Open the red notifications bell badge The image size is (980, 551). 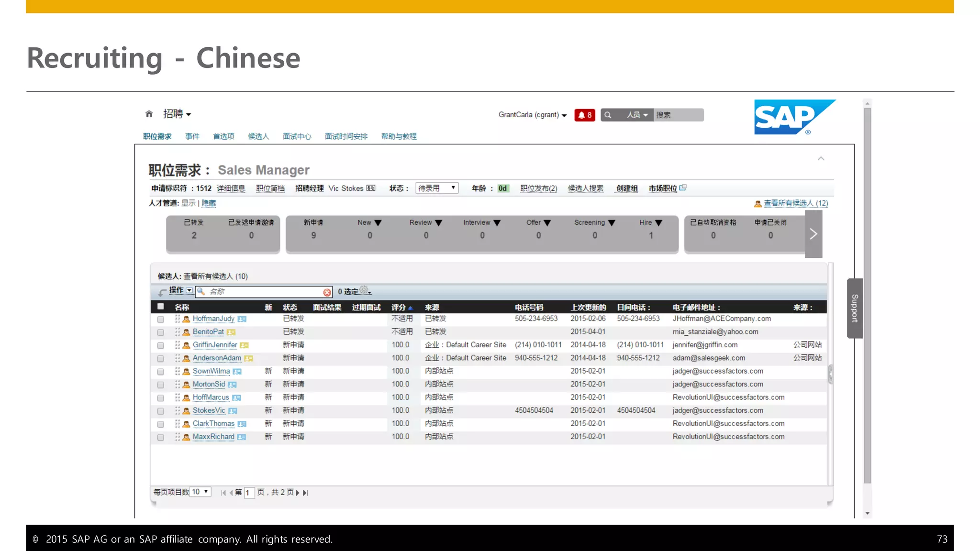pos(585,115)
